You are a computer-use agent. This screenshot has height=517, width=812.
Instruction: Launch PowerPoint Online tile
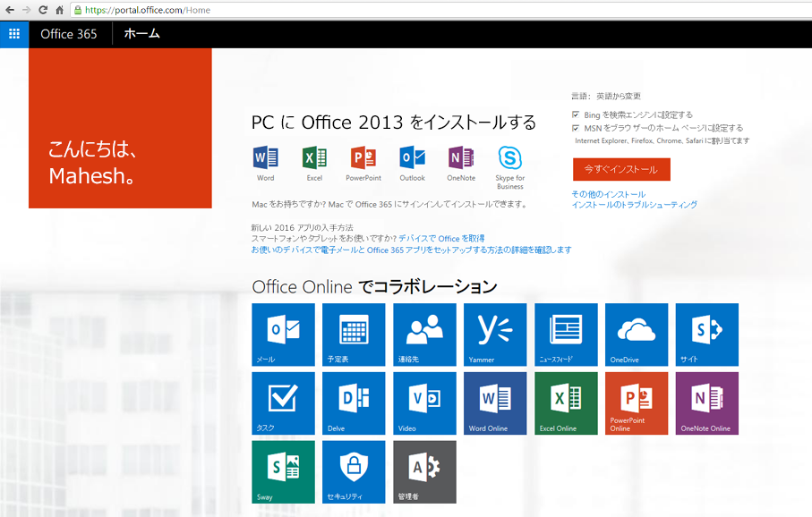click(637, 403)
